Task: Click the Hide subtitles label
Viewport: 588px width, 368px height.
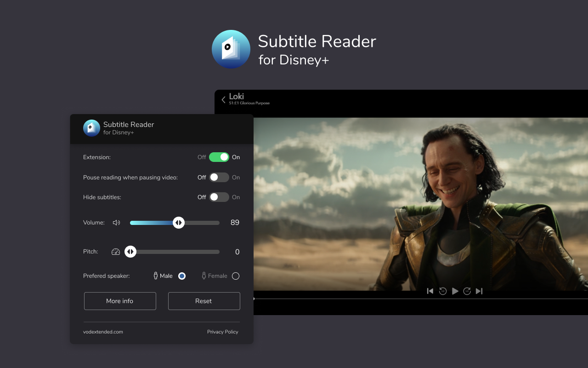Action: pos(102,197)
